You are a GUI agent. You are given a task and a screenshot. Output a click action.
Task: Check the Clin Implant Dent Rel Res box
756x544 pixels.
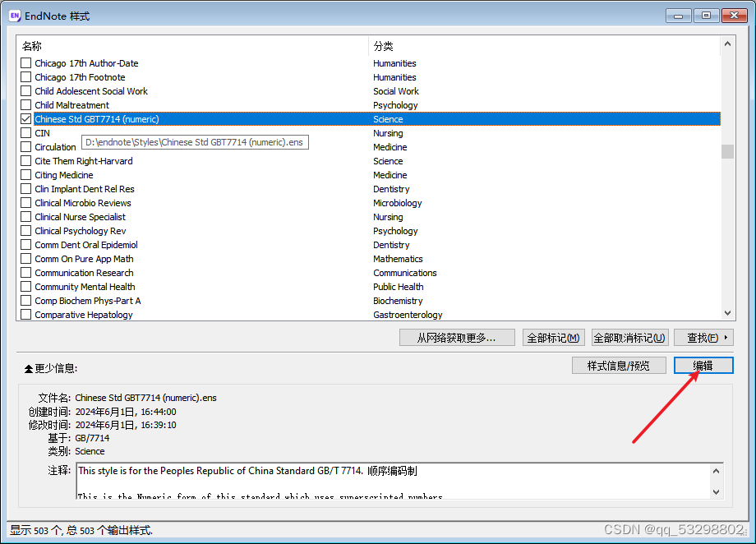point(26,189)
